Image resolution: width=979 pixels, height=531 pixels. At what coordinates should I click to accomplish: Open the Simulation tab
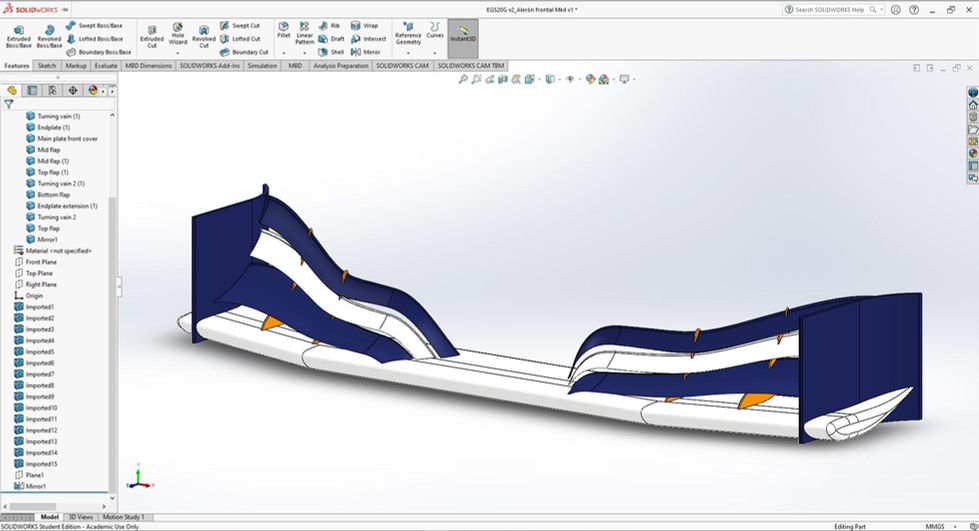262,66
